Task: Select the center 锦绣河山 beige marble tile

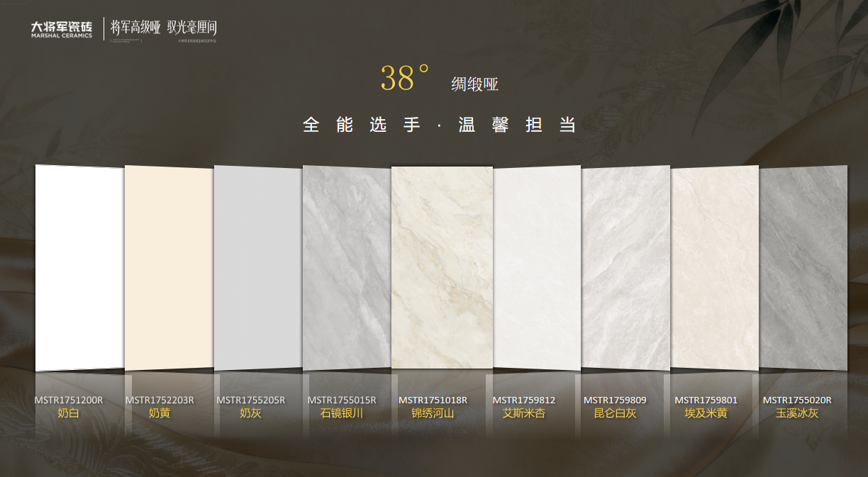Action: (442, 268)
